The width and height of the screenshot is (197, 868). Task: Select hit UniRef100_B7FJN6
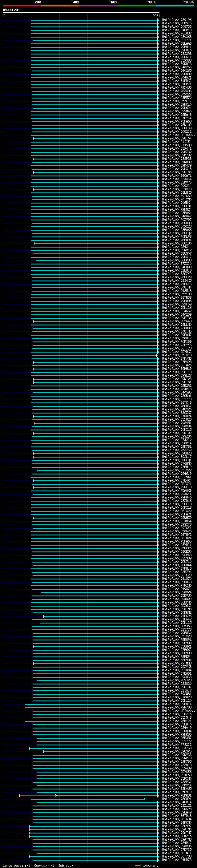pos(177,358)
